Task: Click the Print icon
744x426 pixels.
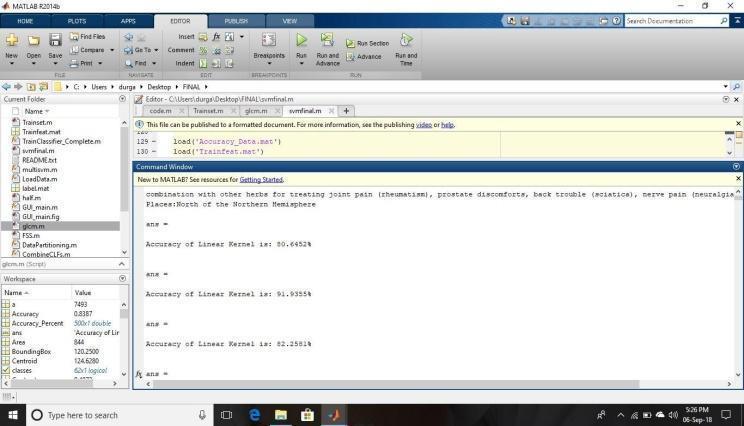Action: [74, 63]
